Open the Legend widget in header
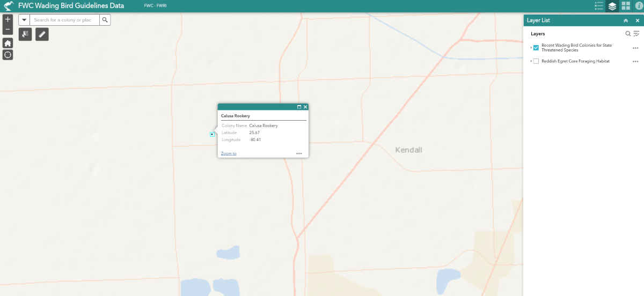The width and height of the screenshot is (644, 296). (x=599, y=6)
